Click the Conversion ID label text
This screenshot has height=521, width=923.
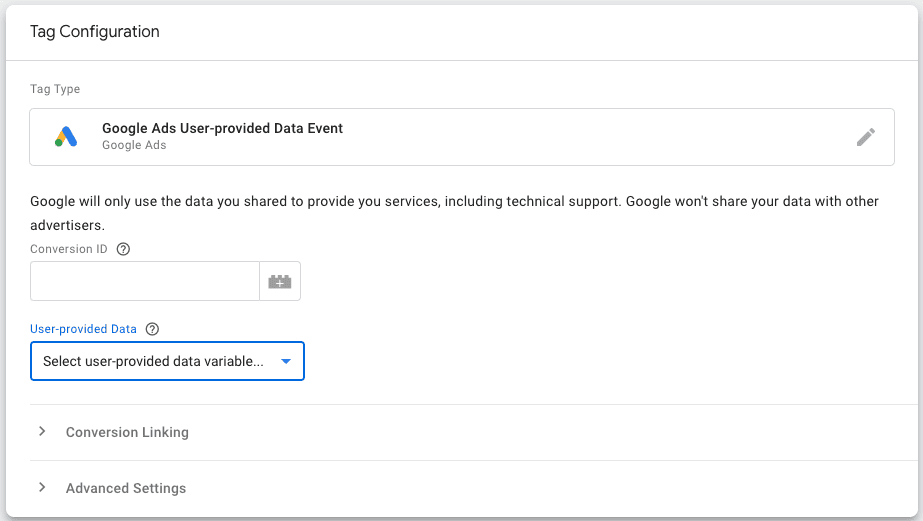tap(69, 249)
